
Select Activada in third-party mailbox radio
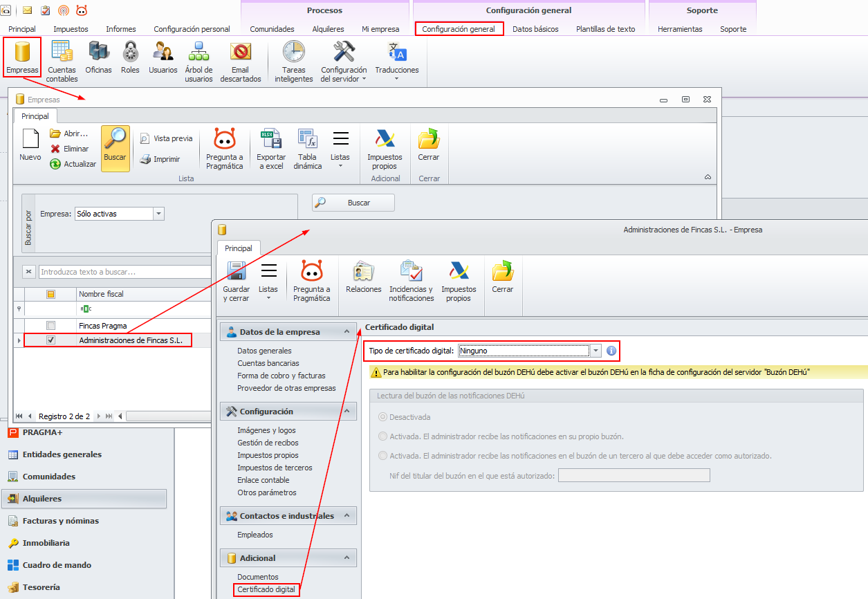click(x=383, y=456)
